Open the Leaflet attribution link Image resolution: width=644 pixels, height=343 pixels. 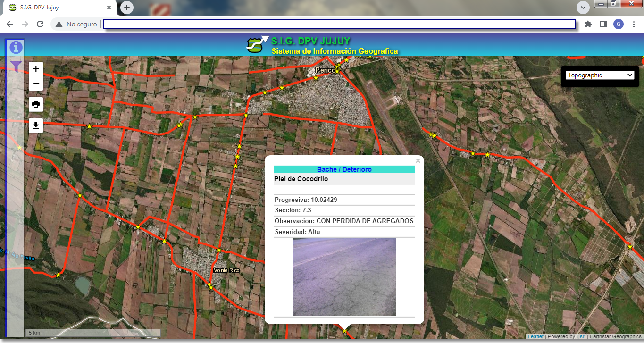pos(535,337)
